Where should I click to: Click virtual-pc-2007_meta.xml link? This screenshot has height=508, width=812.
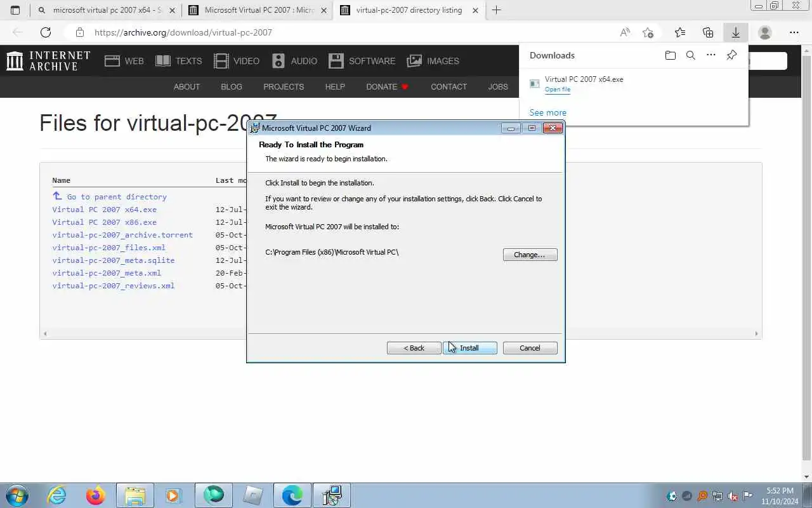tap(107, 273)
